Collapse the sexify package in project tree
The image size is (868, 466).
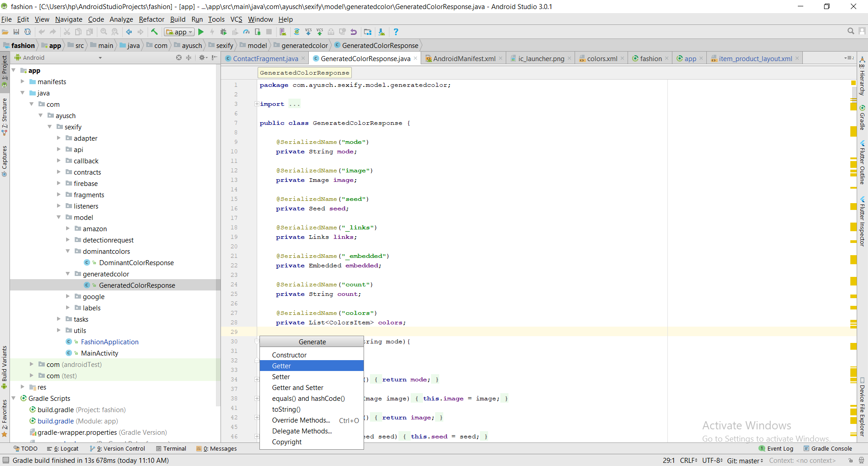pos(50,127)
